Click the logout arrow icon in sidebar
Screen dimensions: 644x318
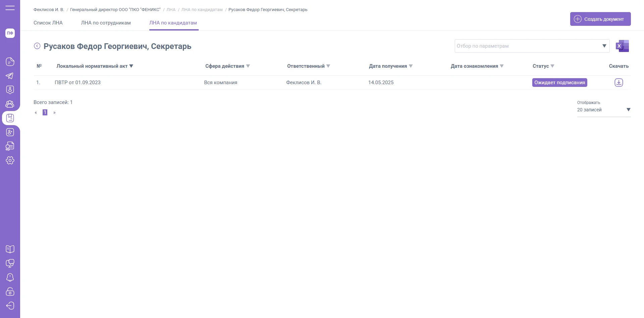point(10,306)
